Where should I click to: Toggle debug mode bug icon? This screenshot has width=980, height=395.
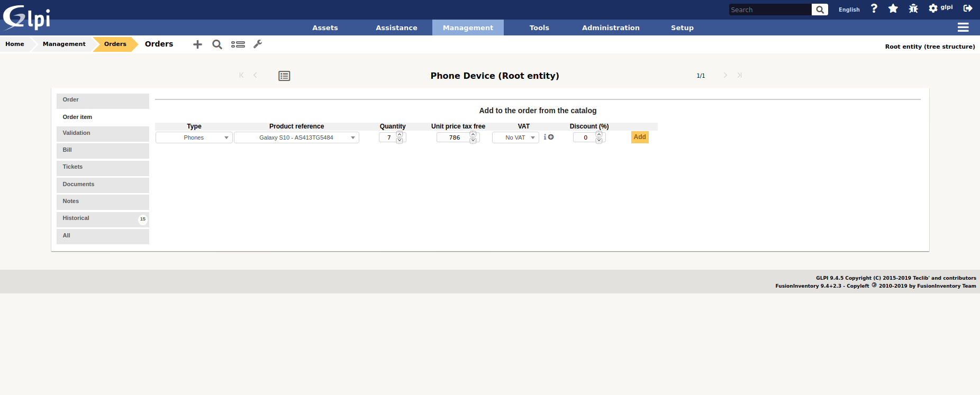click(913, 8)
